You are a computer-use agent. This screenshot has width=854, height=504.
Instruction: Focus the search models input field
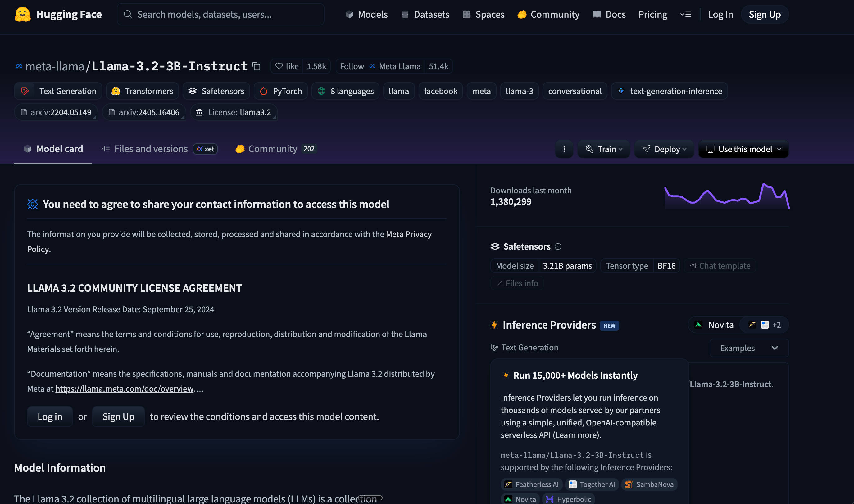[220, 14]
